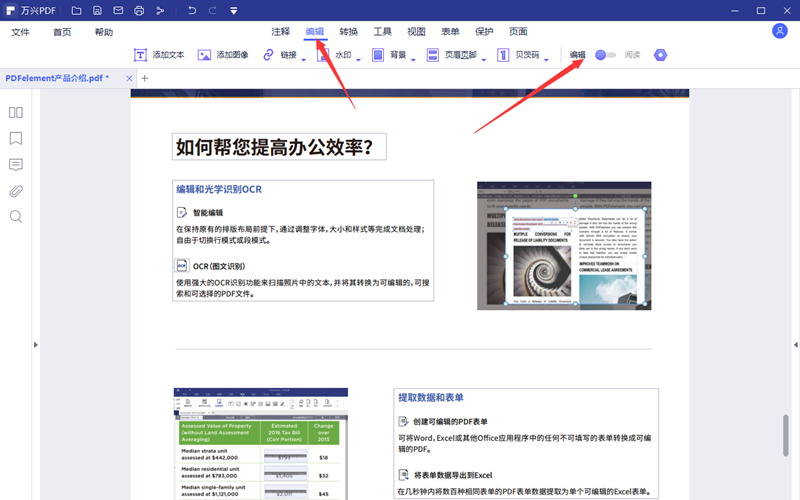Image resolution: width=800 pixels, height=500 pixels.
Task: Switch to the 注释 (Comment) tab
Action: (281, 32)
